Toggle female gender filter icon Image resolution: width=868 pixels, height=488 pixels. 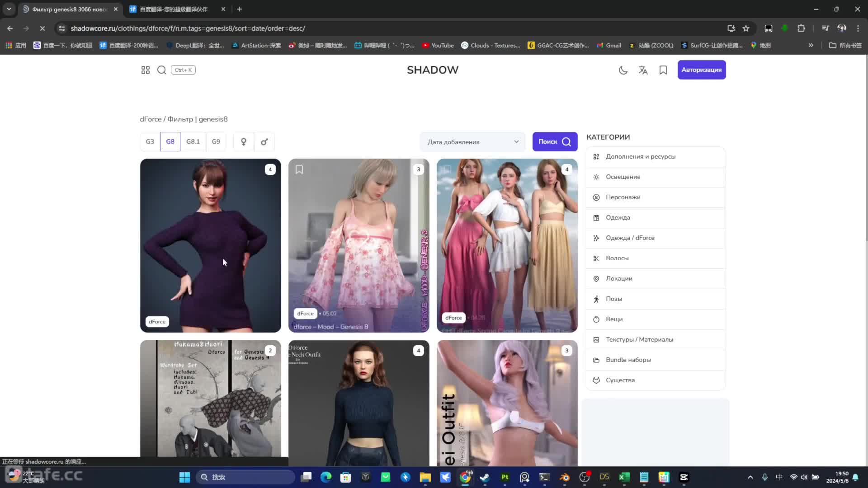click(x=244, y=142)
